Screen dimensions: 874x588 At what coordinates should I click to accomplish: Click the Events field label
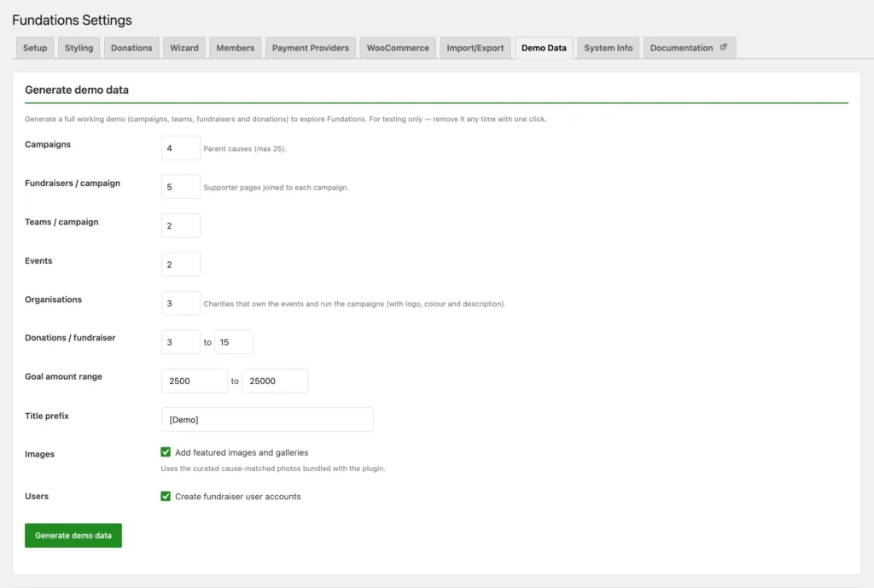pos(38,261)
